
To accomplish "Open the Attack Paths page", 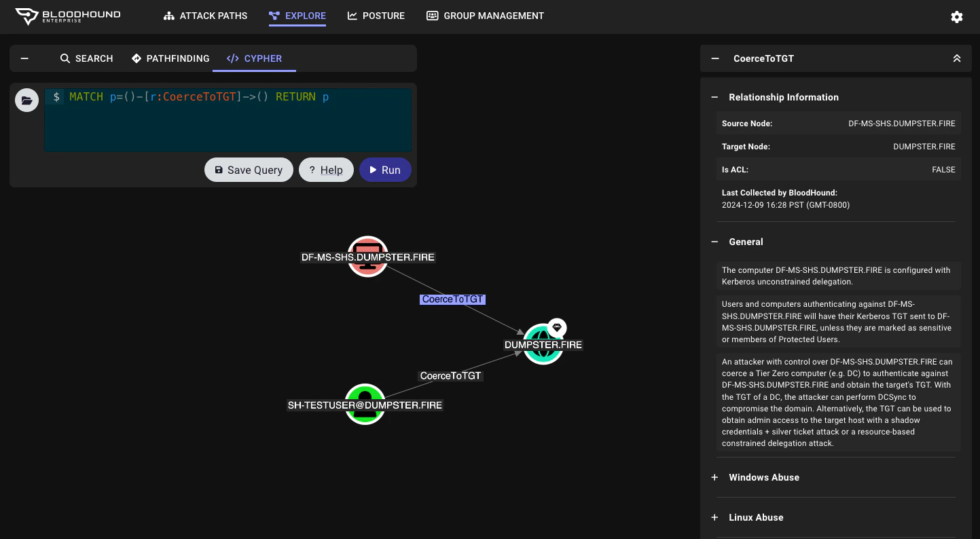I will pyautogui.click(x=205, y=16).
